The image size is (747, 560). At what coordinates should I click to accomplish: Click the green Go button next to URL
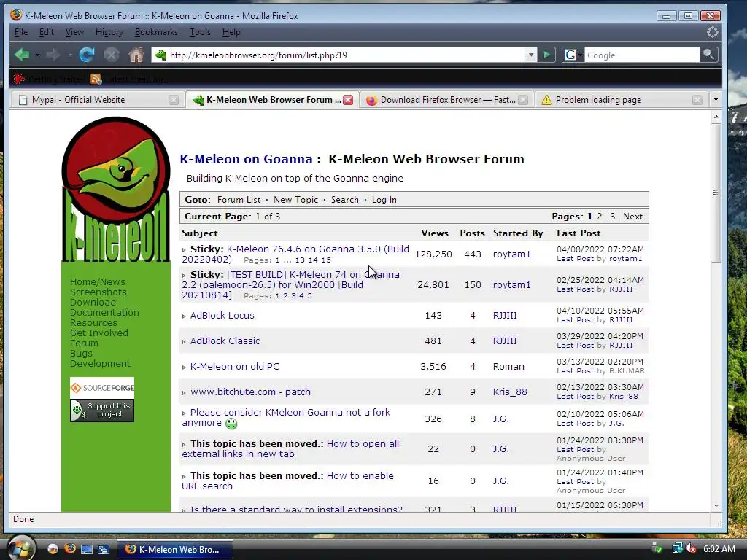[546, 55]
